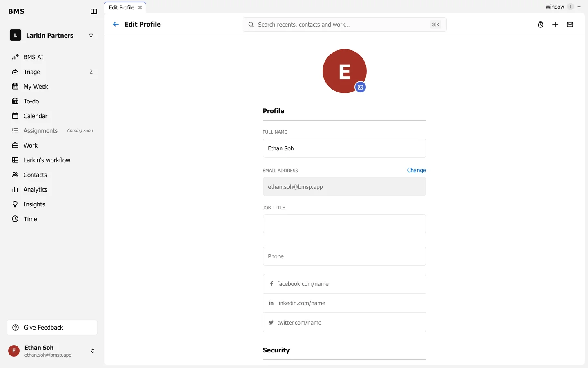
Task: Go back with the arrow icon
Action: pyautogui.click(x=116, y=24)
